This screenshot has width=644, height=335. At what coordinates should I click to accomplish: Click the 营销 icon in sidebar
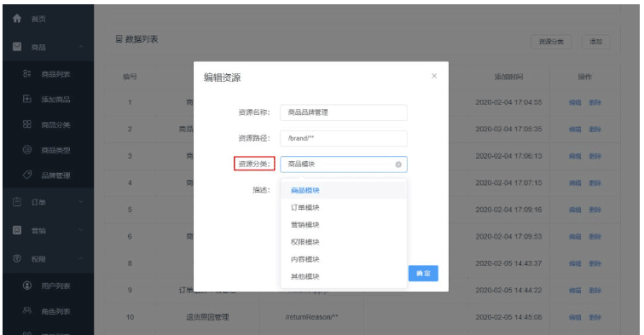point(17,230)
